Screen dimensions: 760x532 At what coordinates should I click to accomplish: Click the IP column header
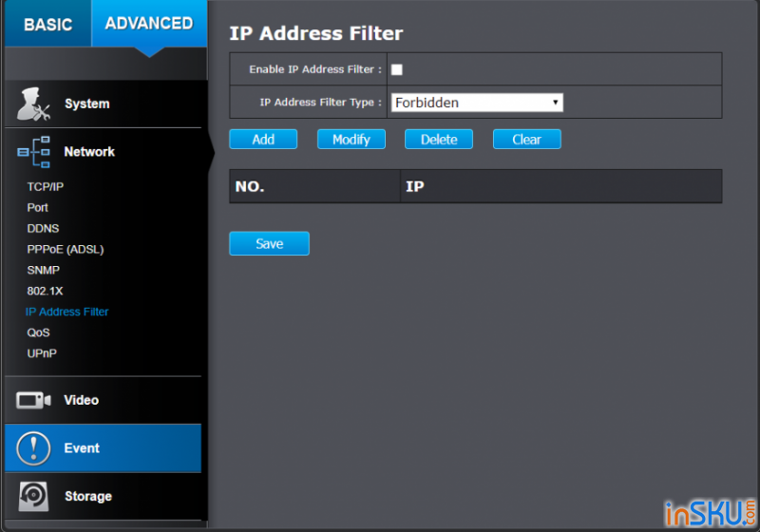[561, 186]
